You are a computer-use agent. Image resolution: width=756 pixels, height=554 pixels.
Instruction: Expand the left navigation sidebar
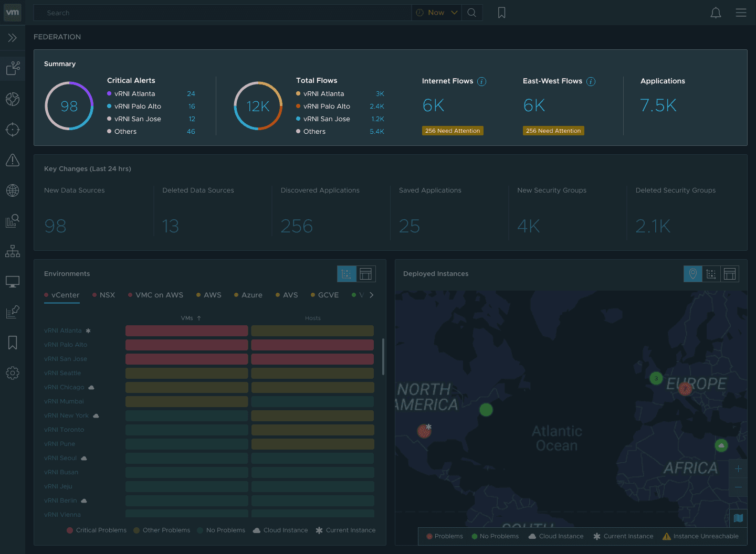click(x=13, y=38)
